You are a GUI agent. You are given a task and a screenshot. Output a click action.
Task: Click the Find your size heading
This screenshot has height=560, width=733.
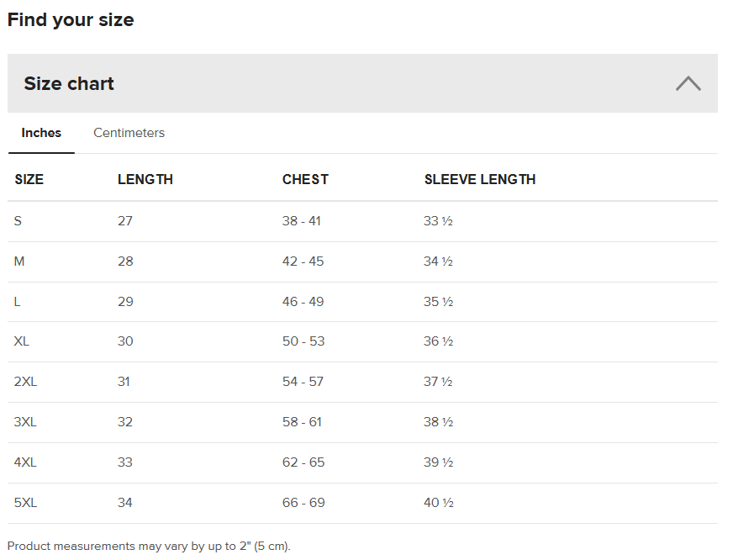pos(71,20)
